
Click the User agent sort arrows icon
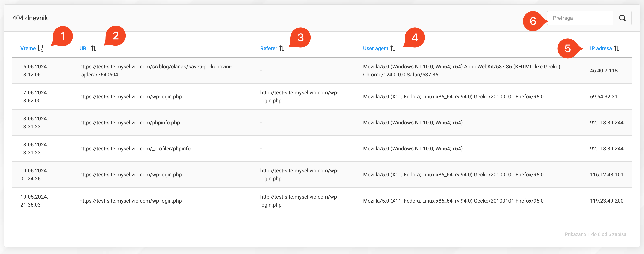click(393, 48)
